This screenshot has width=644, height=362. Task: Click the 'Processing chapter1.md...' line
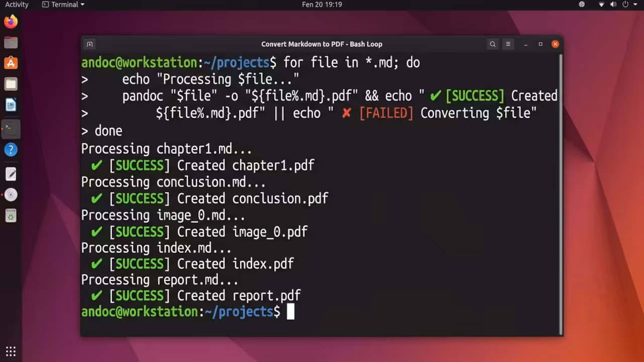point(167,149)
